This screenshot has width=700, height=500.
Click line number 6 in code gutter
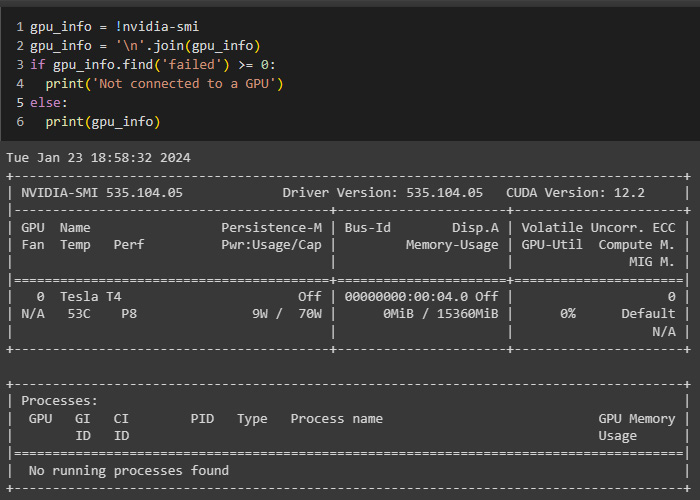click(20, 122)
